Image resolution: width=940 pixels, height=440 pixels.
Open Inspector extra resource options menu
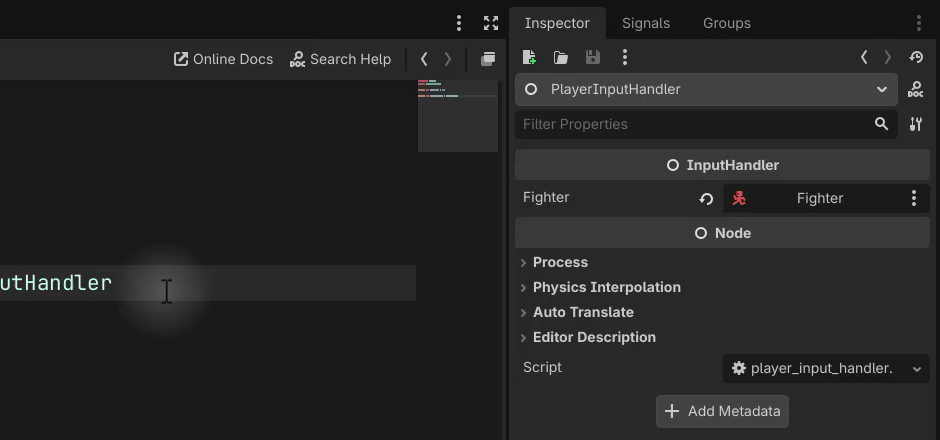625,57
